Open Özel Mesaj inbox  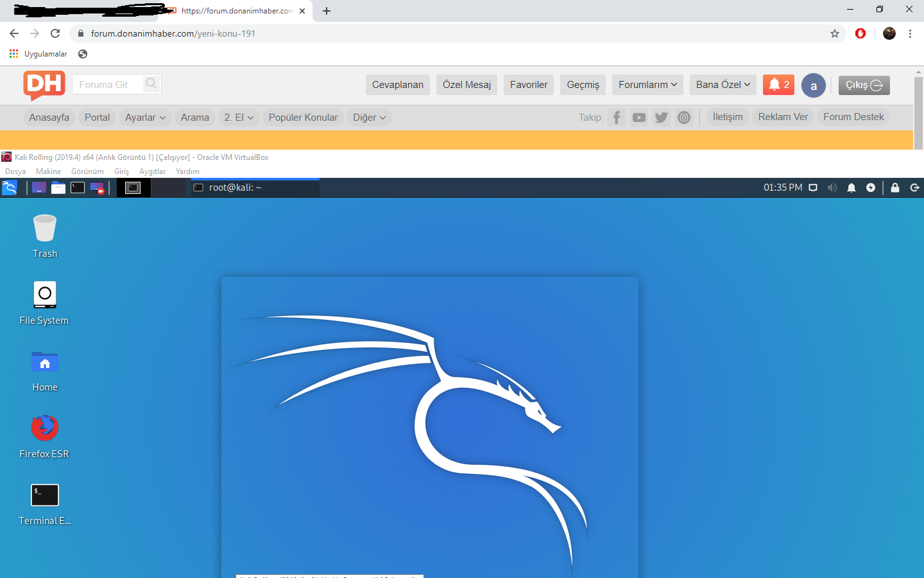466,85
